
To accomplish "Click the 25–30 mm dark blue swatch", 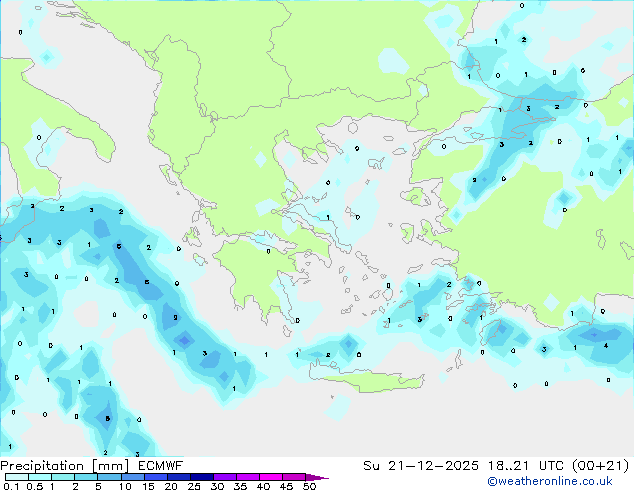I will point(201,477).
